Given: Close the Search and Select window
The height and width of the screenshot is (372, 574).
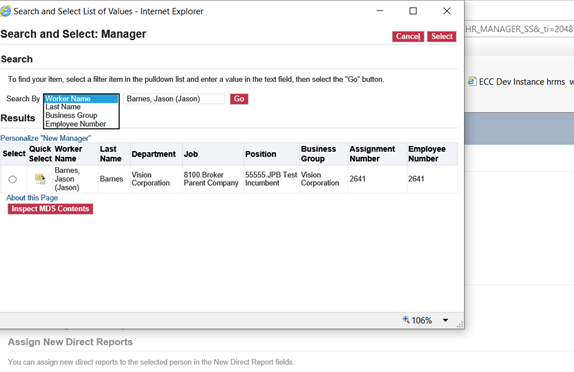Looking at the screenshot, I should [x=447, y=11].
